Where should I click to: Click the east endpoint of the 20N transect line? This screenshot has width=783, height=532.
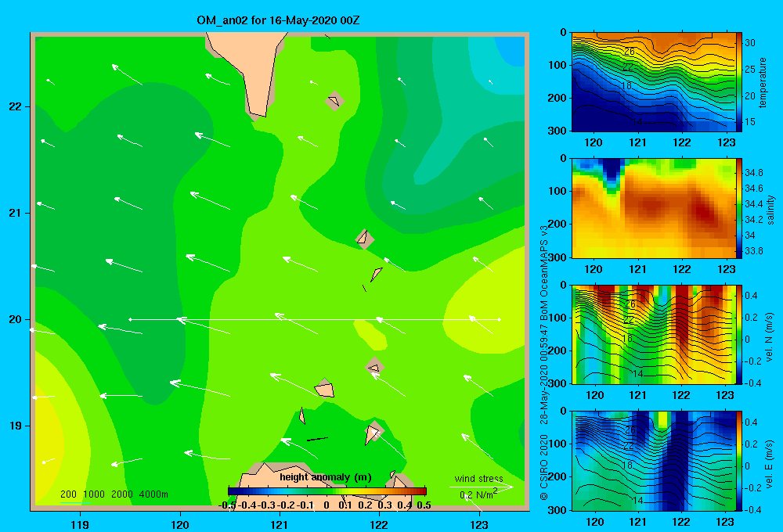pos(500,319)
